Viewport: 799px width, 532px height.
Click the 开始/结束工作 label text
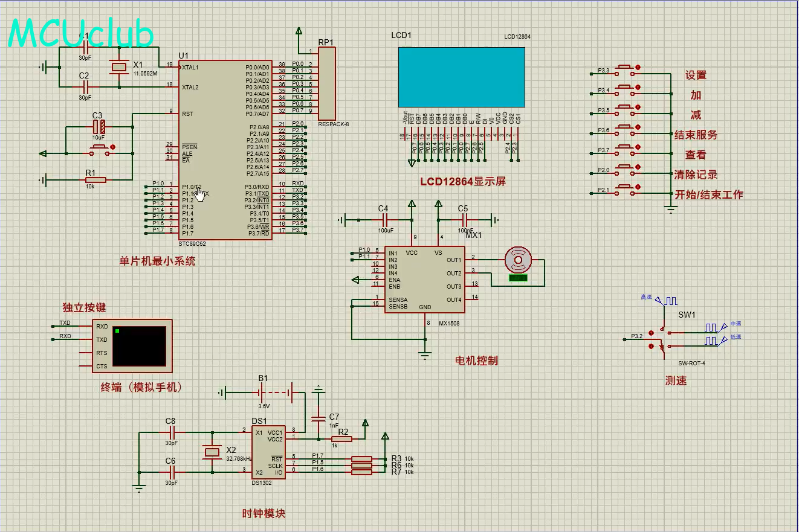(x=709, y=194)
